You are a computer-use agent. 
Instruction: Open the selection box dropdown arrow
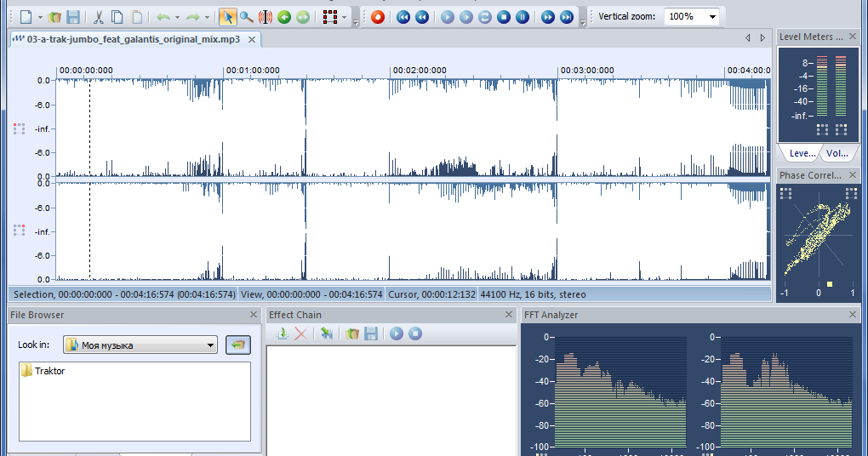pyautogui.click(x=345, y=17)
